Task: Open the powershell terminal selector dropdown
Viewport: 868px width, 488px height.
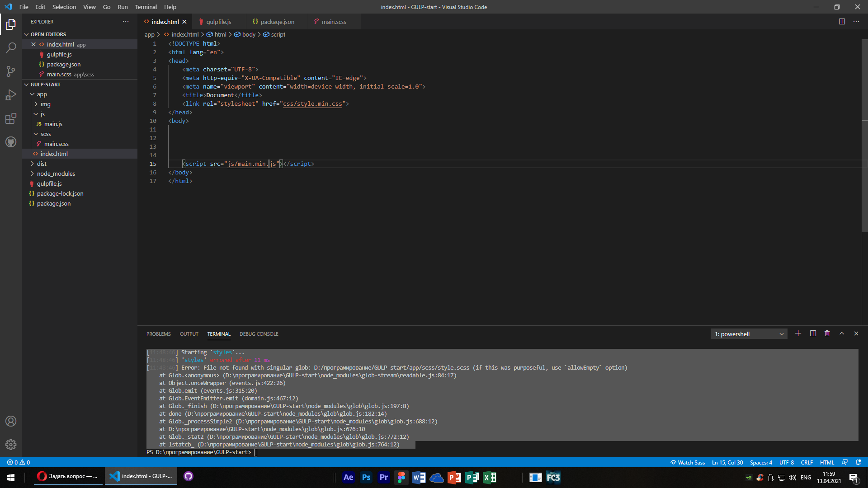Action: pos(749,334)
